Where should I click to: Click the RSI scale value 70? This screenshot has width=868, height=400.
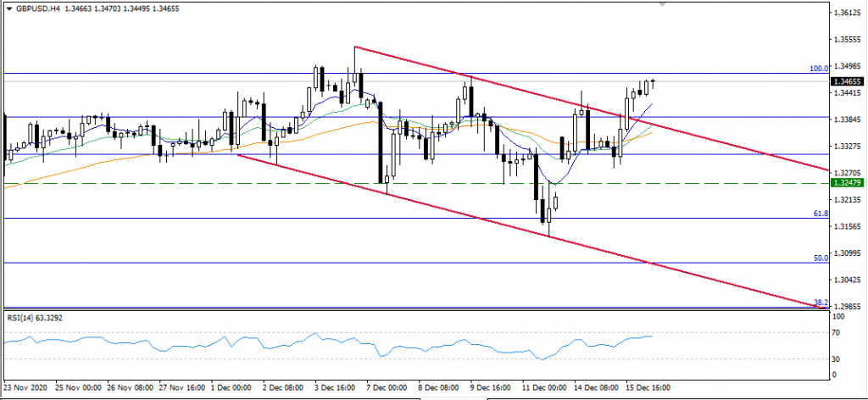click(837, 333)
